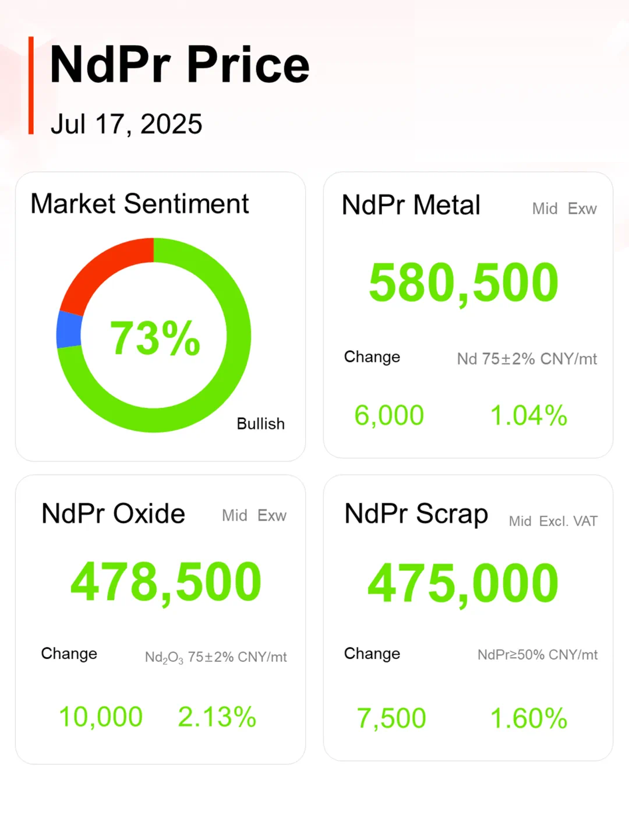
Task: Click the NdPr Metal price 580,500
Action: pos(464,283)
